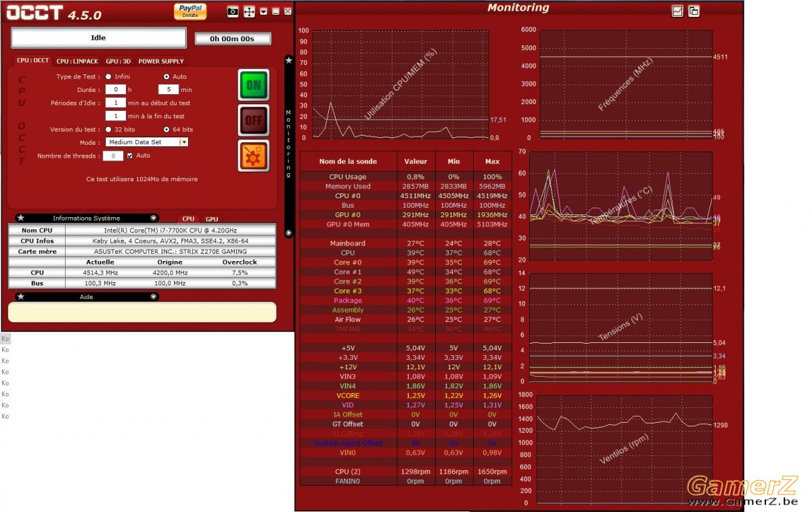This screenshot has height=512, width=812.
Task: Click the Durée hours field
Action: (x=116, y=89)
